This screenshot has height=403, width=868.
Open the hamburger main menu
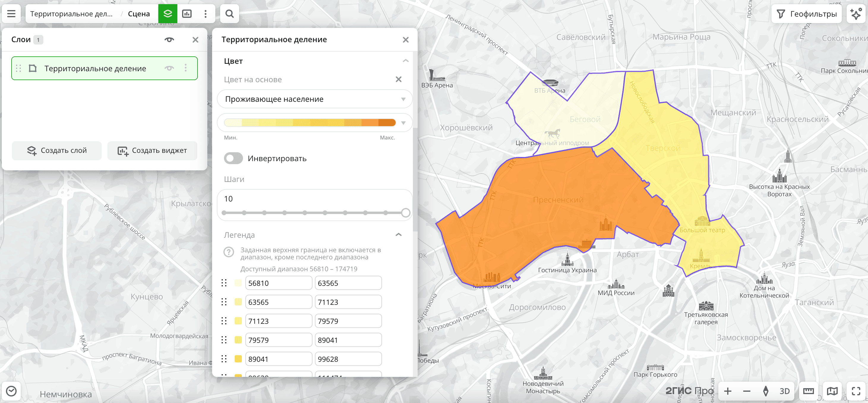(11, 14)
